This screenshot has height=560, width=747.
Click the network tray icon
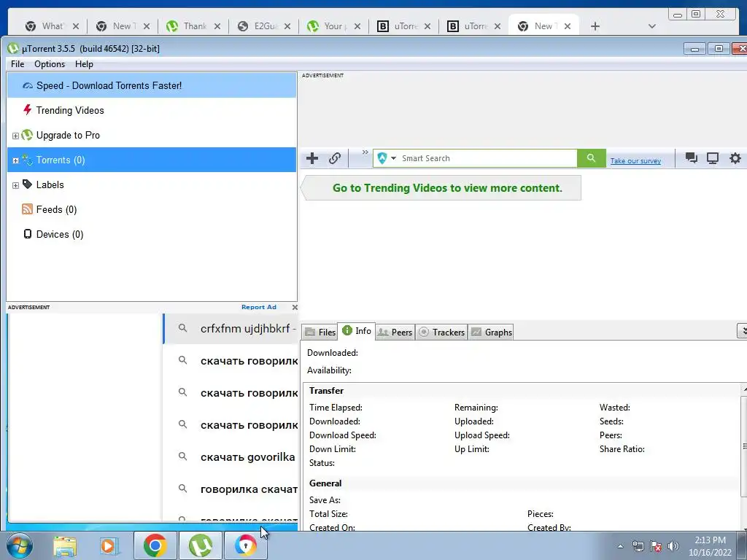point(638,546)
